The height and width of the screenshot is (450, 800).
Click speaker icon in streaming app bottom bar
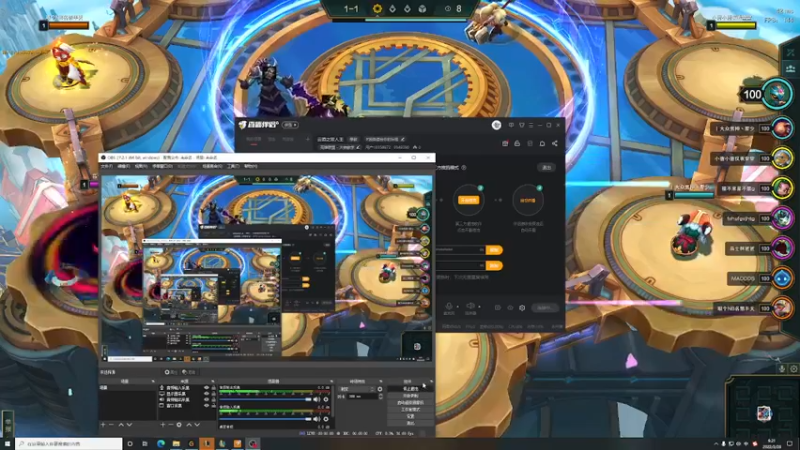[x=470, y=306]
